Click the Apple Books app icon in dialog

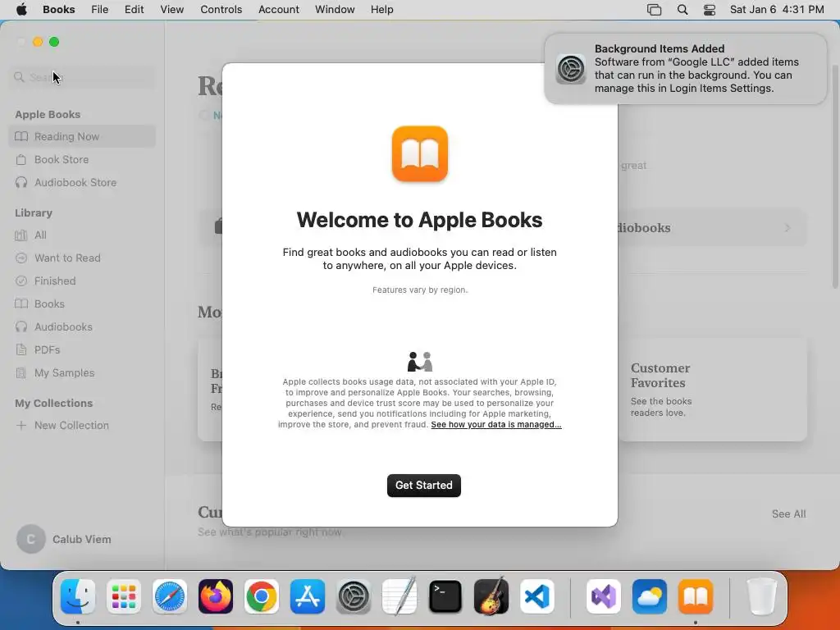[420, 153]
